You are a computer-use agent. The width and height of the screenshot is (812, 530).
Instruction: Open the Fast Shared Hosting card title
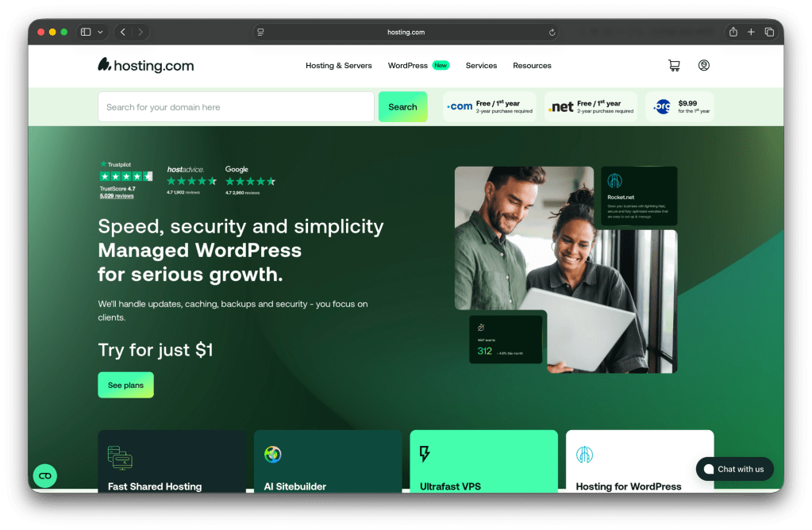click(155, 486)
